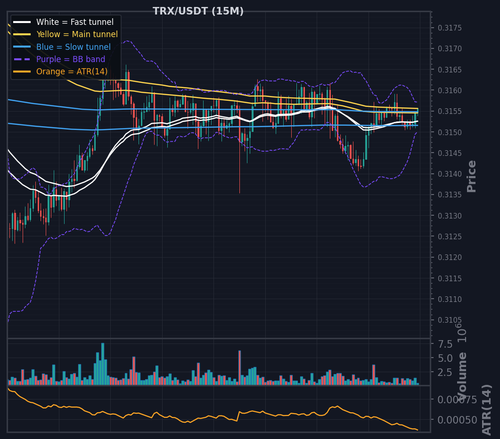
Task: Select the 'Blue = Slow tunnel' legend label
Action: 73,47
